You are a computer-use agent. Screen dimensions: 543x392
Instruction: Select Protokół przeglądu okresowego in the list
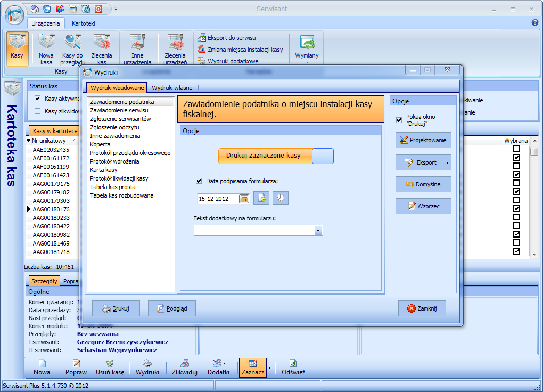130,153
